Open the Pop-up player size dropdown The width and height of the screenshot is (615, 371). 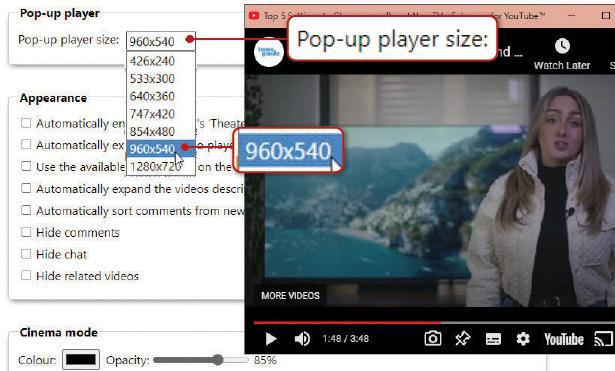[161, 41]
